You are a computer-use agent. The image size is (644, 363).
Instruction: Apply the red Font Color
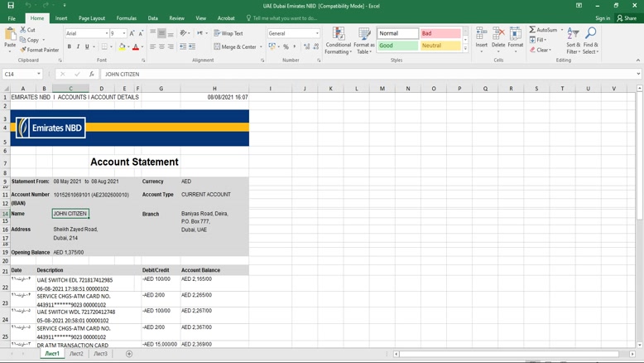[136, 47]
